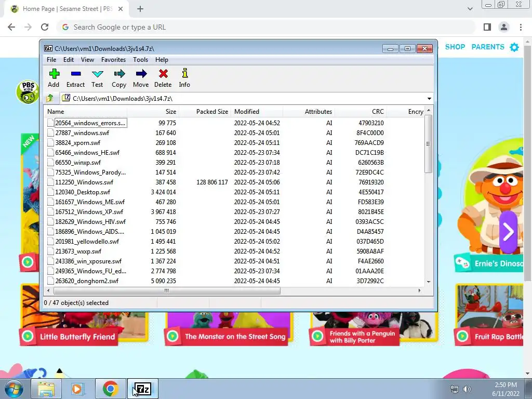532x399 pixels.
Task: Sort by the Modified column header
Action: click(257, 112)
